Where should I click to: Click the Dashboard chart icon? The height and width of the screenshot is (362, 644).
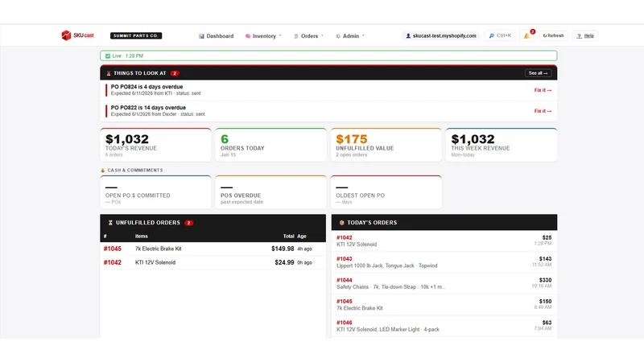coord(201,36)
